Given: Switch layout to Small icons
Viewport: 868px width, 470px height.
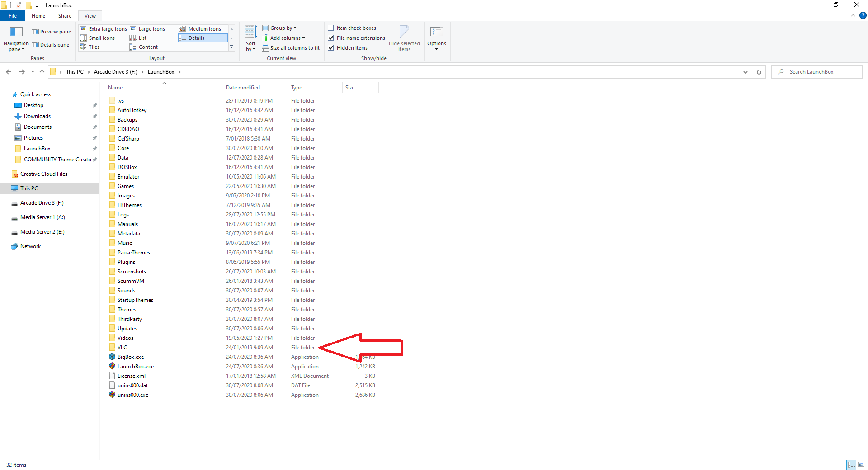Looking at the screenshot, I should (x=98, y=38).
